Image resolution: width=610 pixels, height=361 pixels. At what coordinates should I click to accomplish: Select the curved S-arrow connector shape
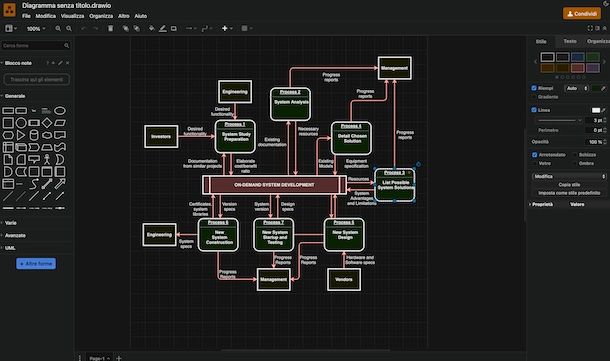(34, 184)
